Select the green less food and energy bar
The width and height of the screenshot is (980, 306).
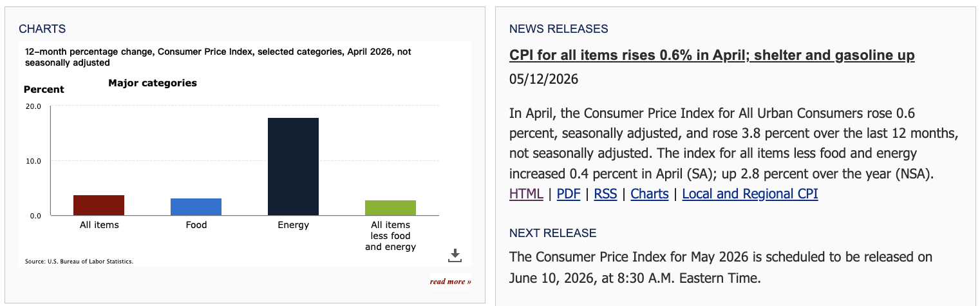(390, 208)
